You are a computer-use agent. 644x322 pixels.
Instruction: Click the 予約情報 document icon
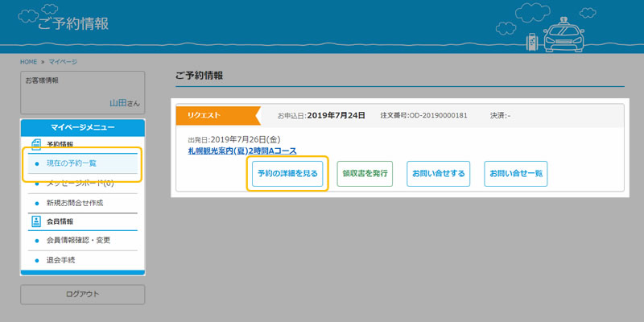(35, 144)
